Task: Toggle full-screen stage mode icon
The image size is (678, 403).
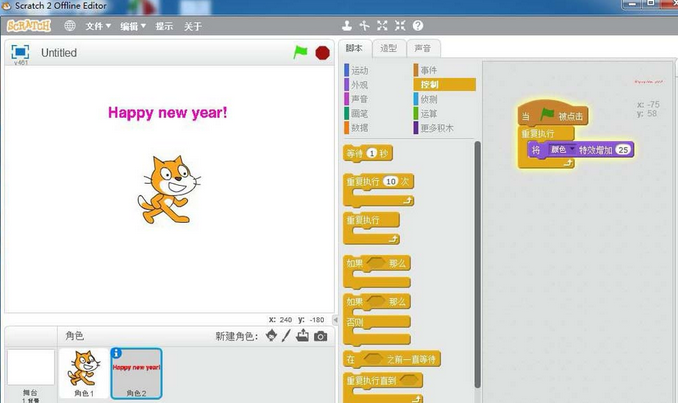Action: tap(19, 52)
